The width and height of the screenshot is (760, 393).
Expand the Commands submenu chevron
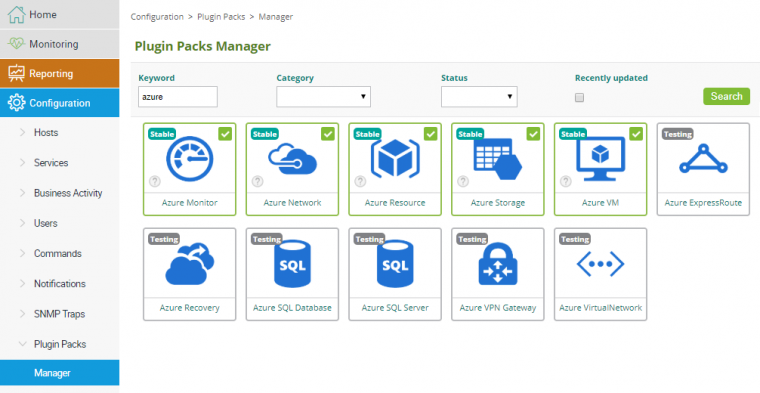point(22,253)
